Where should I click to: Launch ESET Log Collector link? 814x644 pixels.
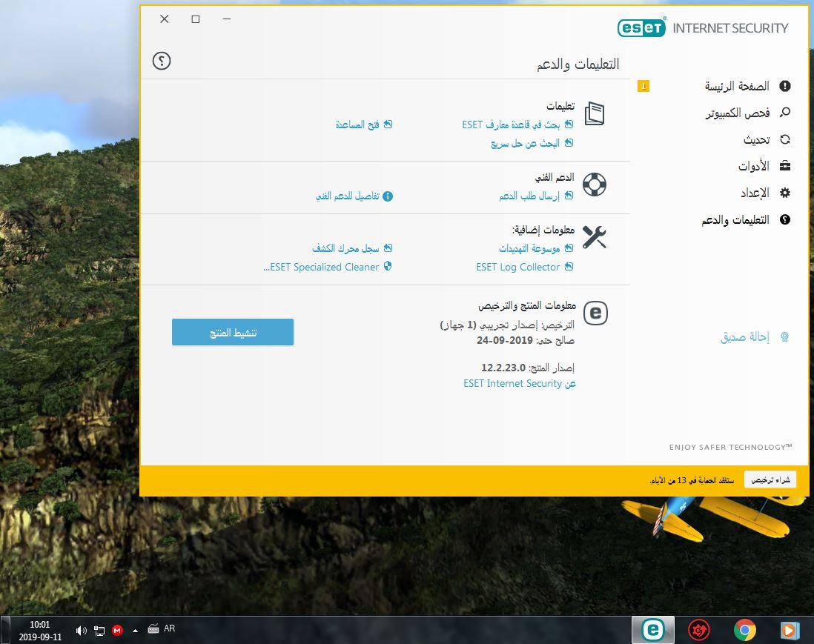(518, 267)
